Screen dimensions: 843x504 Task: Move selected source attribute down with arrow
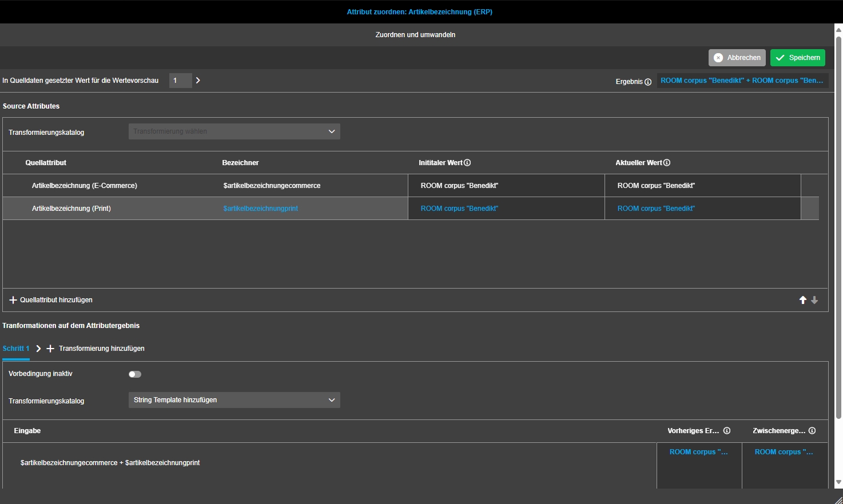[814, 300]
